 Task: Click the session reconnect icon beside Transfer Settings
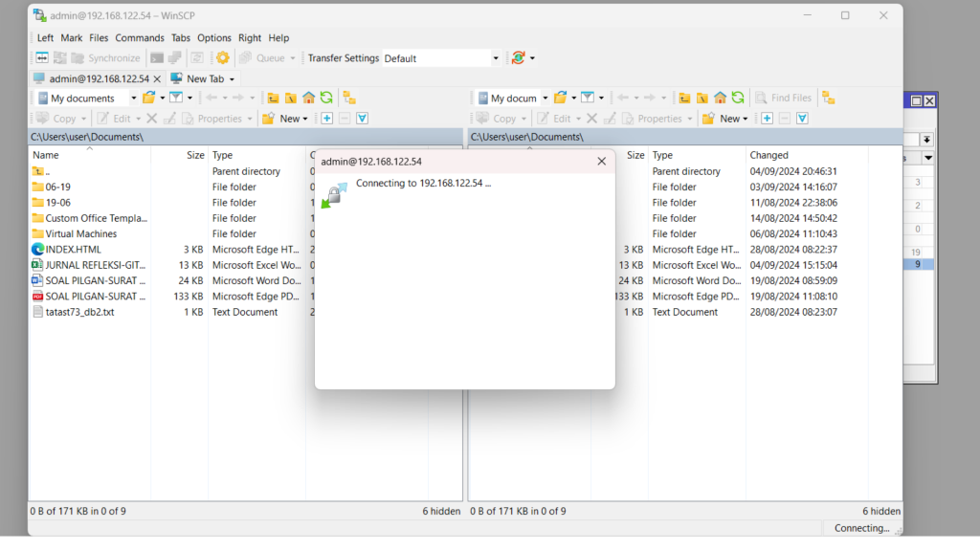[x=518, y=58]
